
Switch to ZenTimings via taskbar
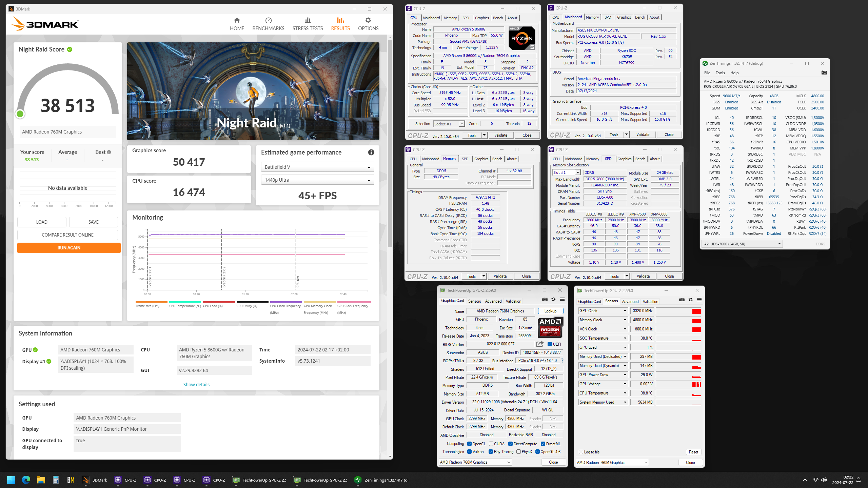coord(381,480)
